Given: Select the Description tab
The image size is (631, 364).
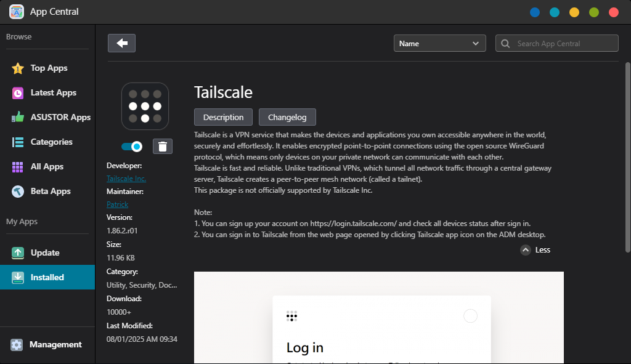Looking at the screenshot, I should [223, 117].
